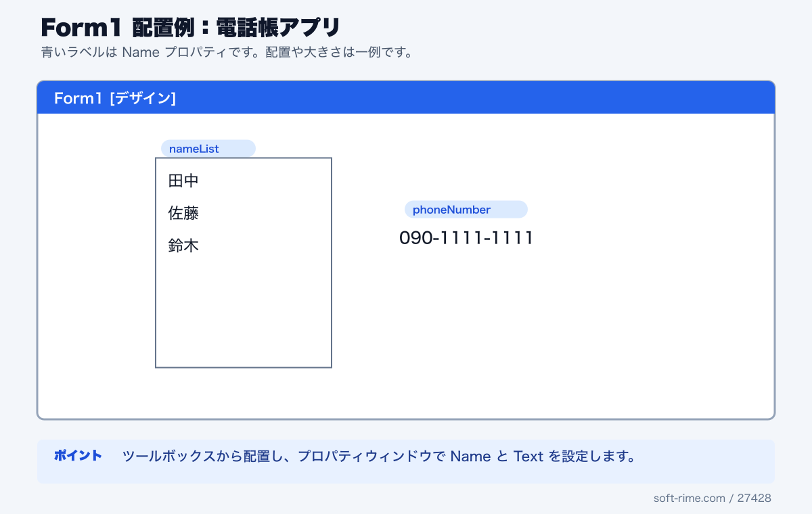The width and height of the screenshot is (812, 514).
Task: Click the soft-rime.com / 27428 footer text
Action: coord(713,498)
